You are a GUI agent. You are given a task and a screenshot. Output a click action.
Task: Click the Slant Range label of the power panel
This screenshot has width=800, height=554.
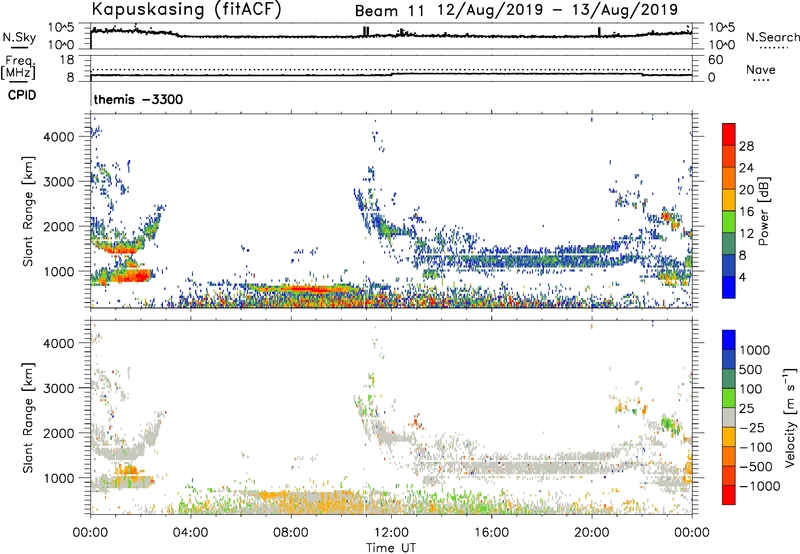(x=28, y=211)
